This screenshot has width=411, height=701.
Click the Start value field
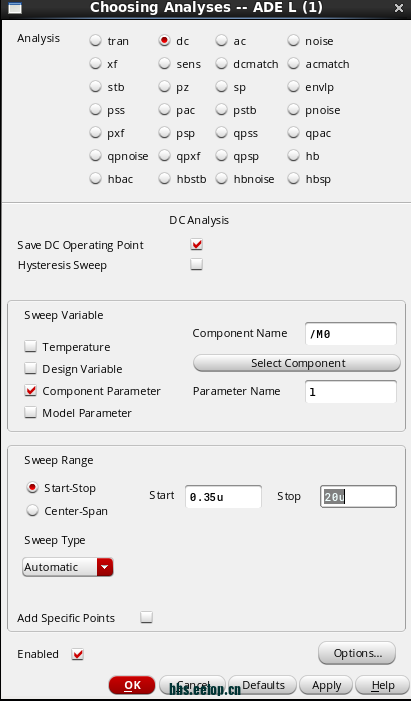point(223,497)
